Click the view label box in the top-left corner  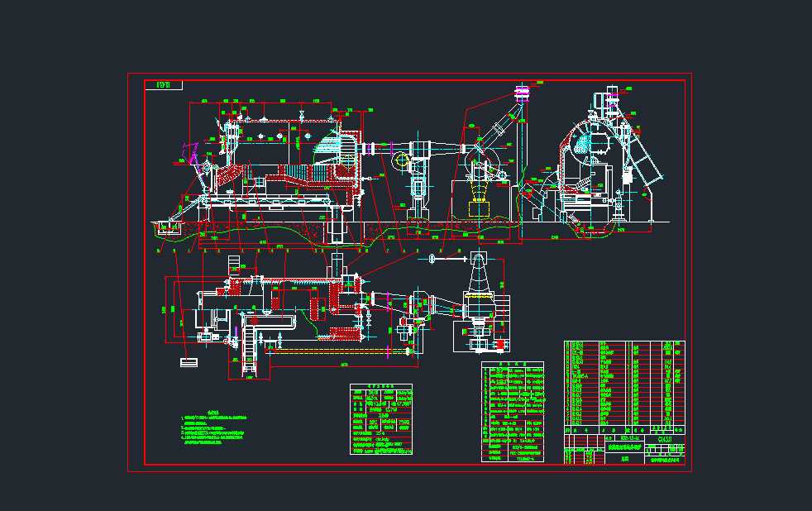[163, 85]
